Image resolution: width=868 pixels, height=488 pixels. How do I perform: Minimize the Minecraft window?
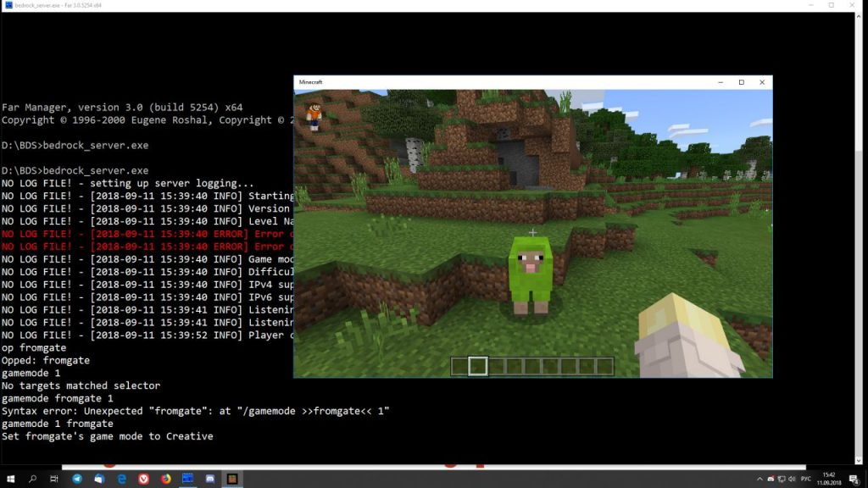coord(721,82)
